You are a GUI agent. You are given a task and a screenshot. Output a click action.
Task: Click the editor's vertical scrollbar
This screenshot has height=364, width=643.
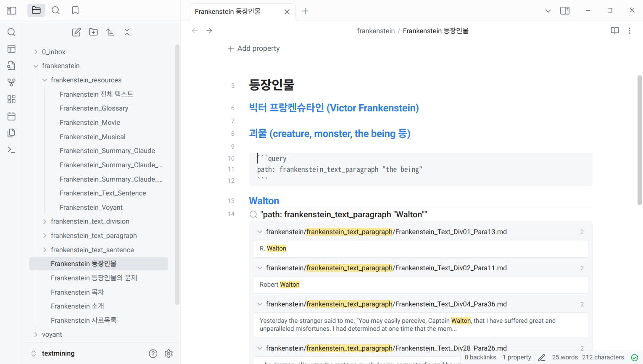point(639,140)
